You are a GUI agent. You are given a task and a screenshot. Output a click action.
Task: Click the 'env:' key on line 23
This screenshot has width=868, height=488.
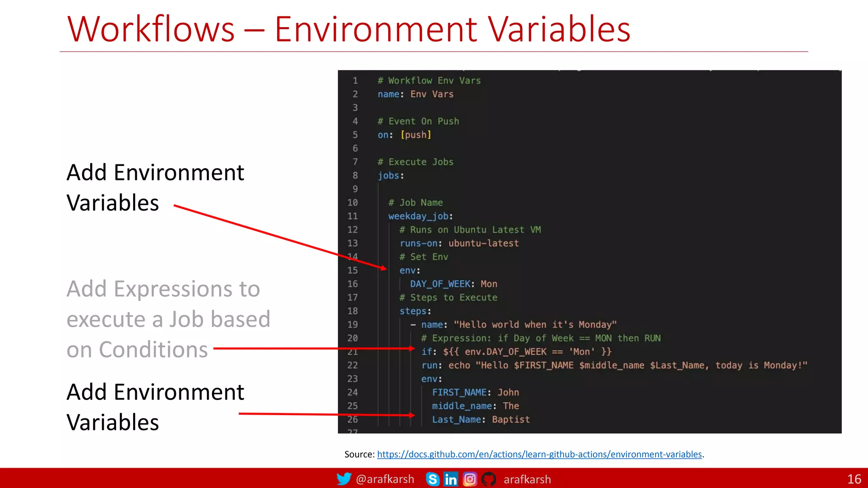[431, 379]
